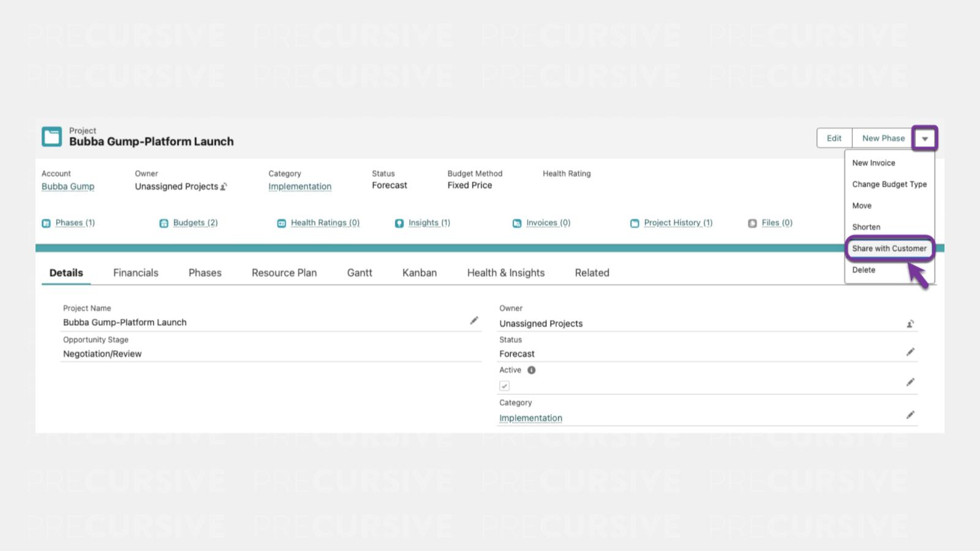Edit Project Name with pencil icon
Viewport: 980px width, 551px height.
[x=474, y=321]
